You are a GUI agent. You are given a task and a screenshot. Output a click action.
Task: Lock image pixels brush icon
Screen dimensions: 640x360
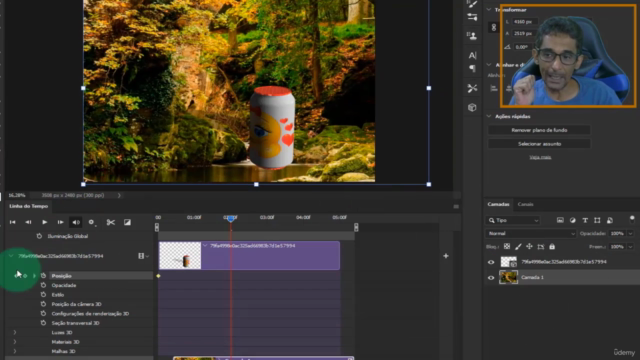518,247
